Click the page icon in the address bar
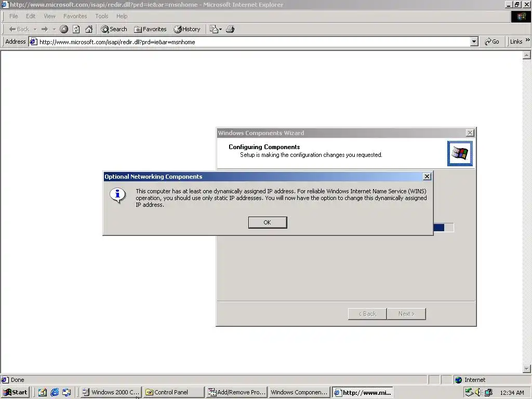 point(33,42)
